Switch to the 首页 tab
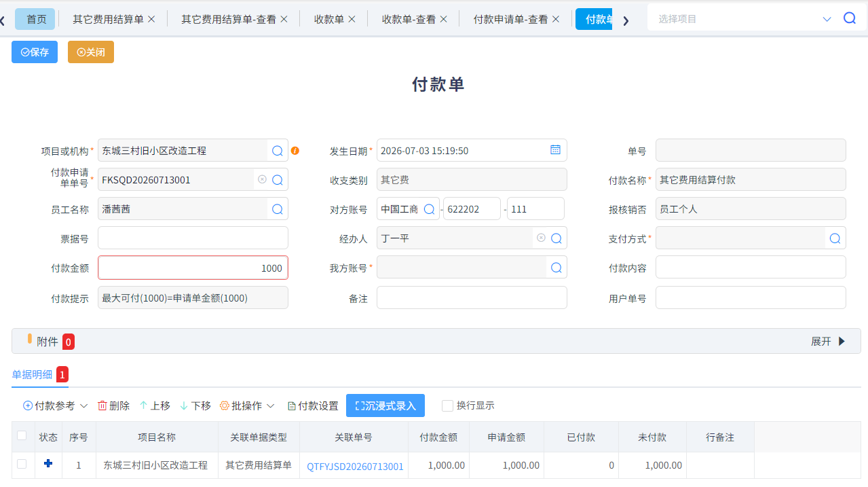 click(36, 20)
